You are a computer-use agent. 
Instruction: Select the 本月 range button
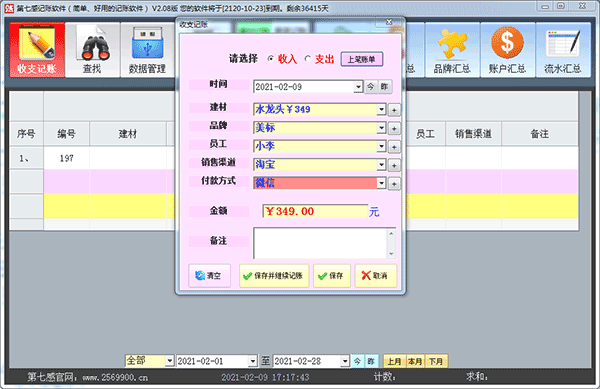click(x=415, y=361)
